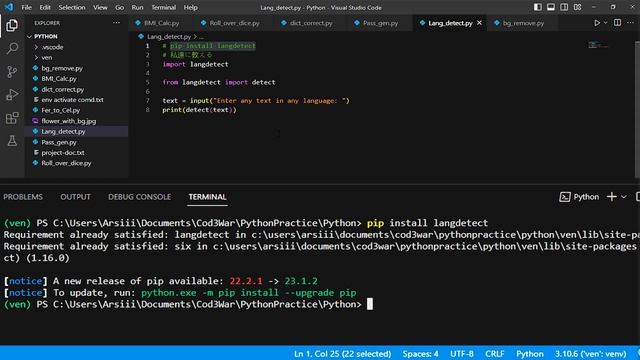Toggle primary side bar layout icon
Image resolution: width=640 pixels, height=360 pixels.
[538, 7]
